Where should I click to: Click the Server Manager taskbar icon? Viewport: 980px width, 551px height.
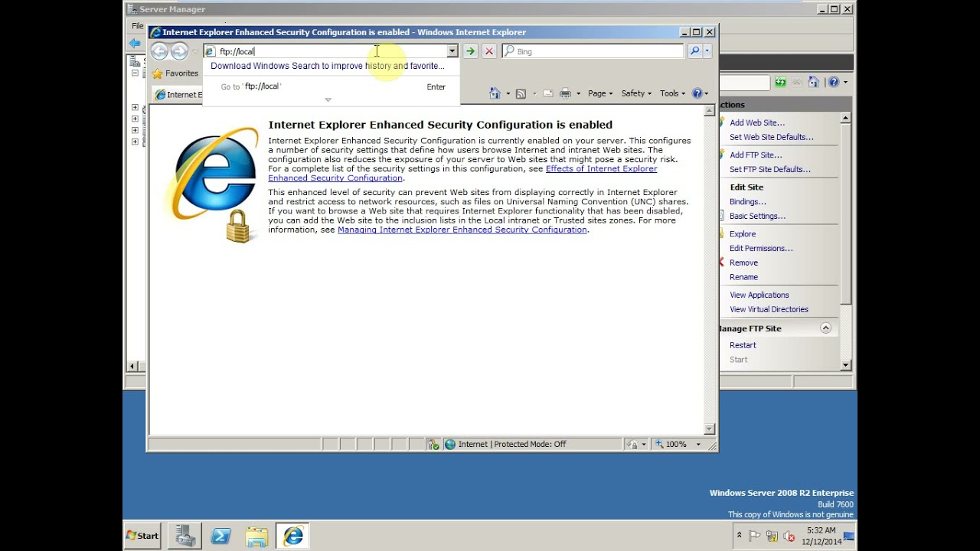pyautogui.click(x=185, y=536)
